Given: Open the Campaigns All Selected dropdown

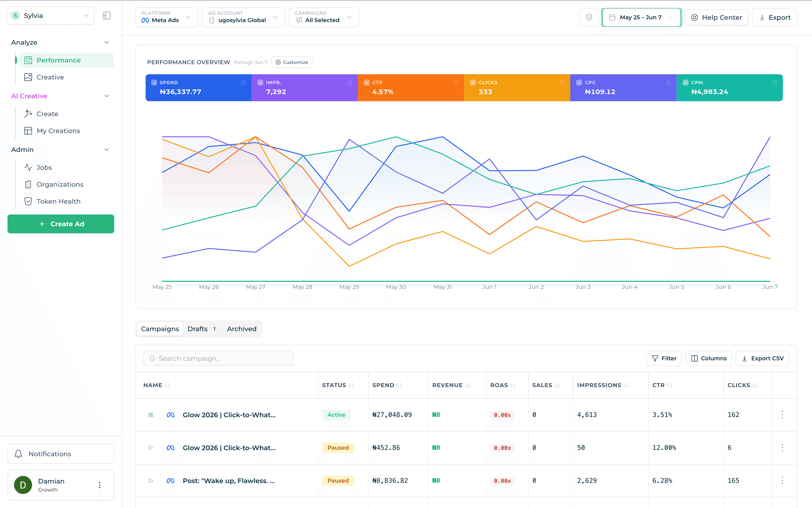Looking at the screenshot, I should click(x=324, y=17).
